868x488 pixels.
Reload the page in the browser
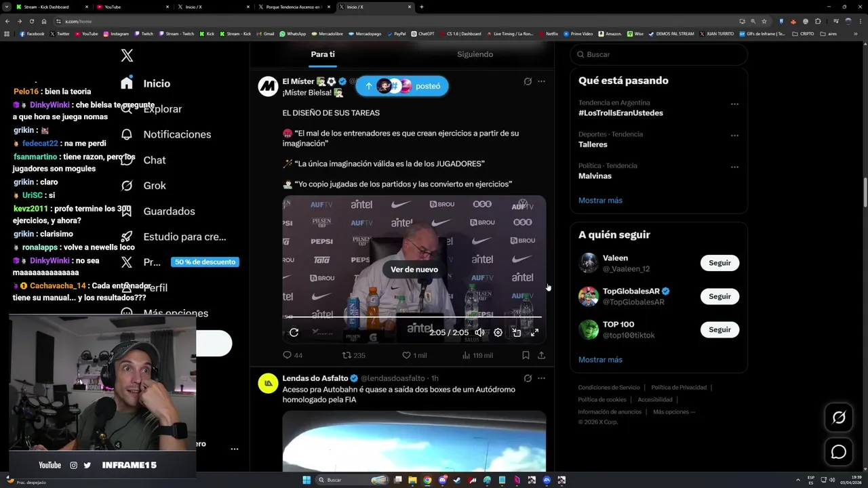tap(31, 21)
